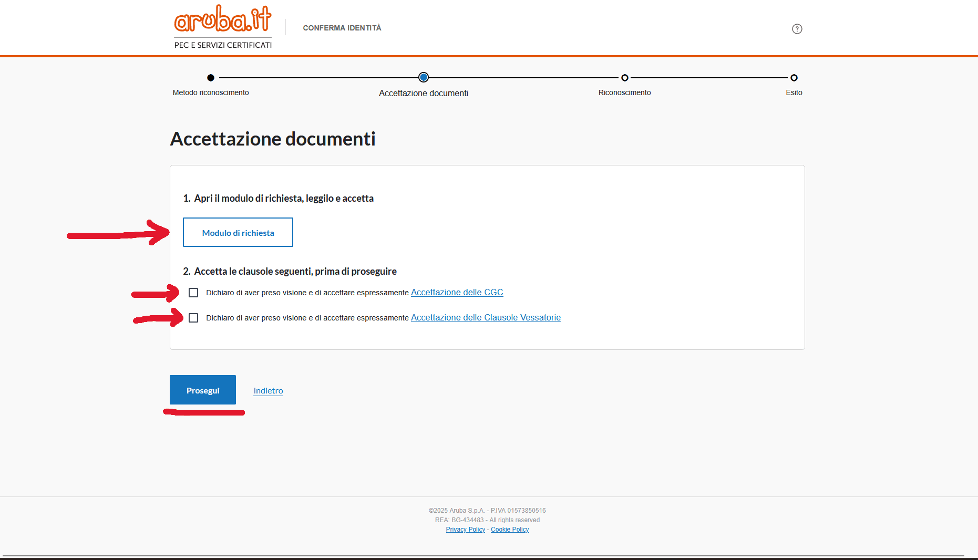Image resolution: width=978 pixels, height=560 pixels.
Task: Click the CONFERMA IDENTITÀ header text
Action: (342, 28)
